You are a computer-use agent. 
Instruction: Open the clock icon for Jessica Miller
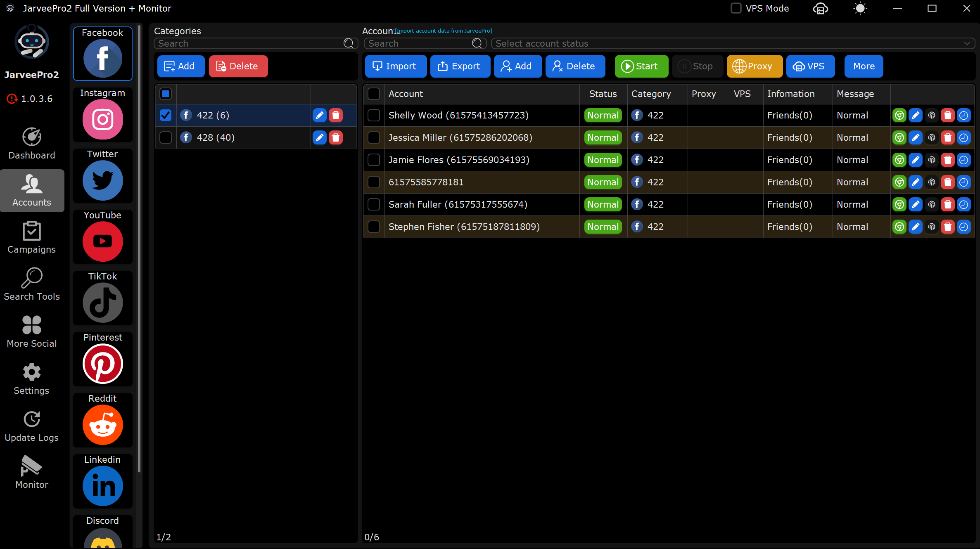tap(964, 137)
